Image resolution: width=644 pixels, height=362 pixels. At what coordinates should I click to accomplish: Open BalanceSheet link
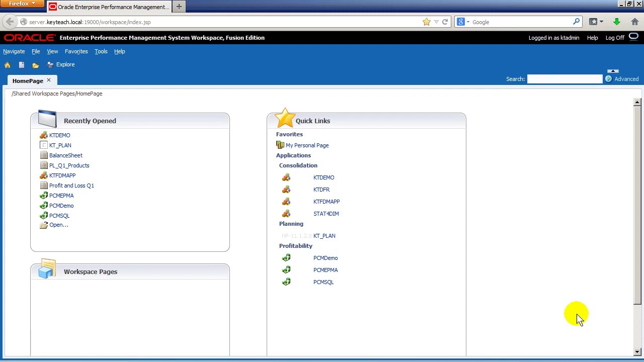click(66, 155)
